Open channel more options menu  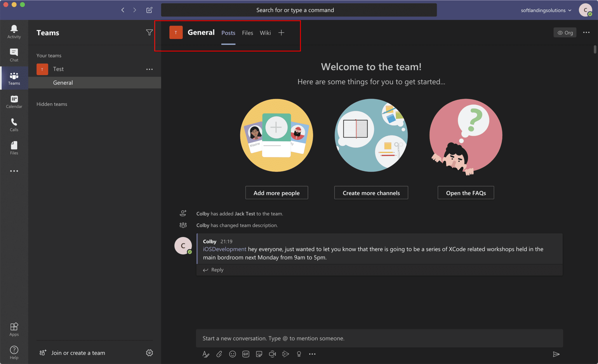[x=587, y=32]
